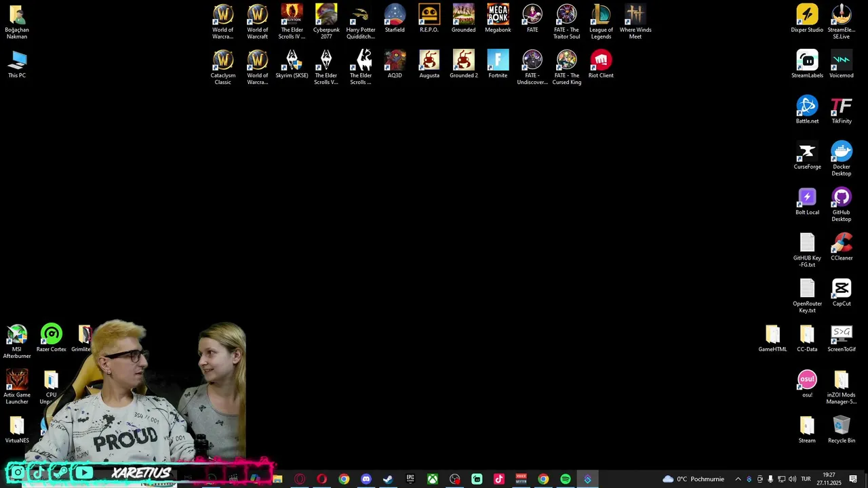Open the VirtuaNES folder icon
This screenshot has width=868, height=488.
(x=17, y=428)
